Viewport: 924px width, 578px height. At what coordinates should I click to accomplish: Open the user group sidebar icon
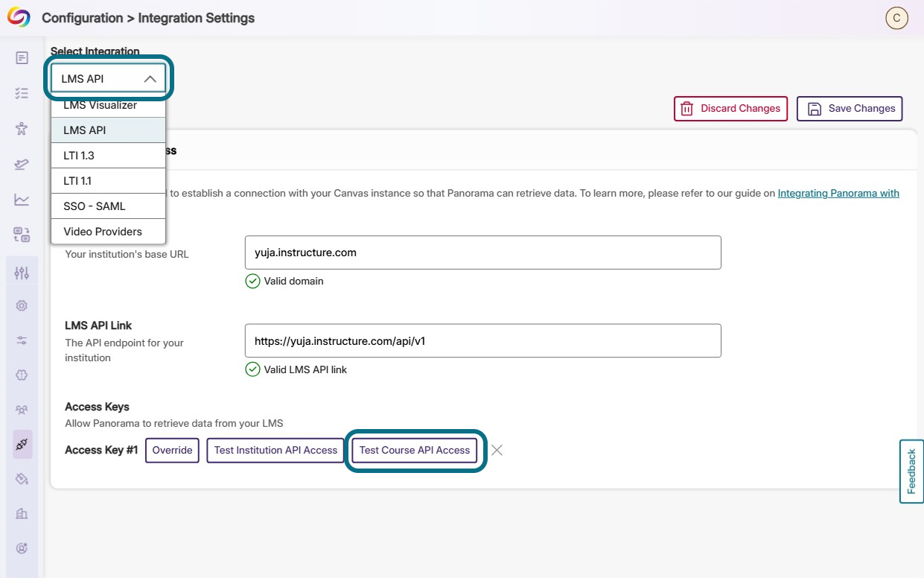(x=22, y=410)
